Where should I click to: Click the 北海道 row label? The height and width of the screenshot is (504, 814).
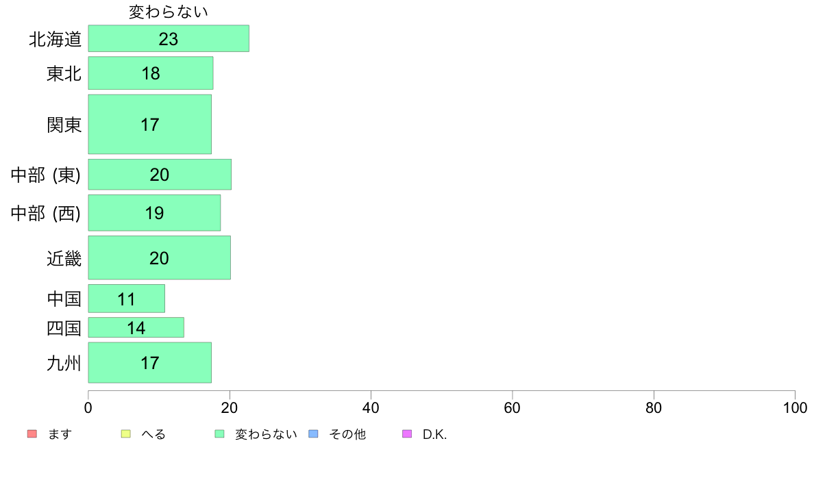pos(56,39)
